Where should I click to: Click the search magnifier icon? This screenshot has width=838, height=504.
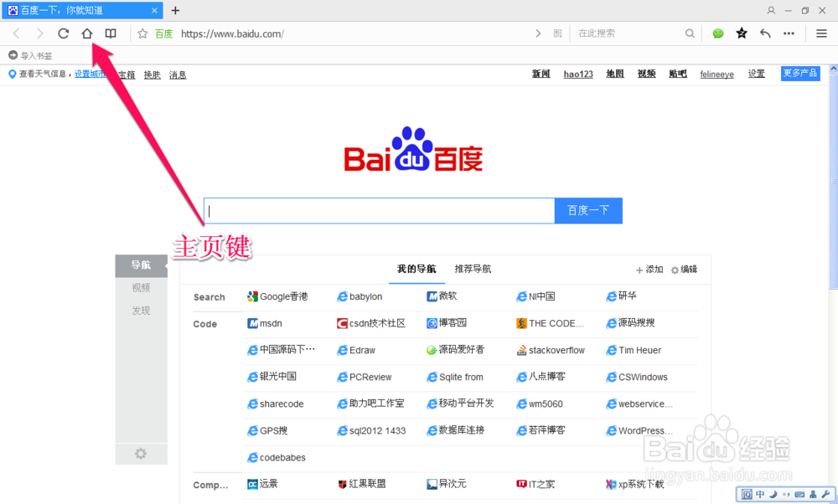point(690,33)
